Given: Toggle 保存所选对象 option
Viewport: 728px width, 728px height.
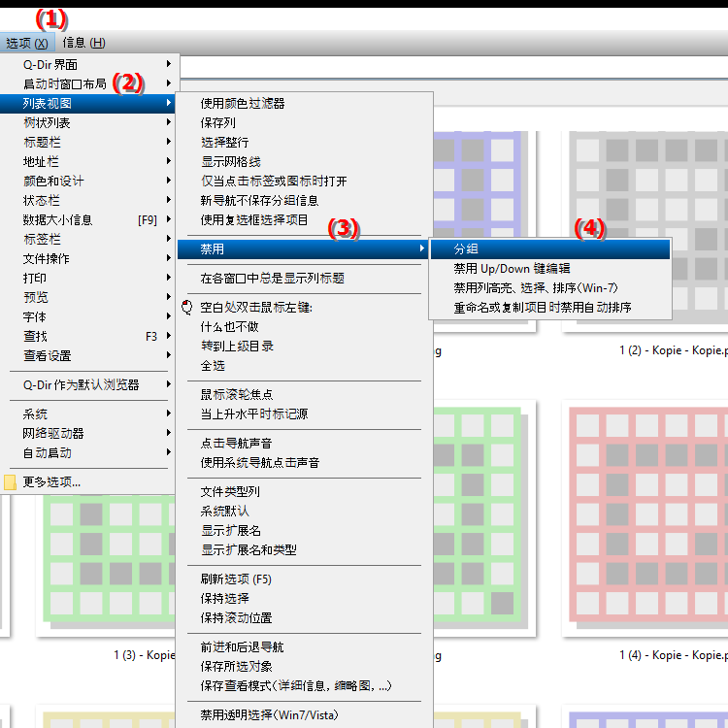Looking at the screenshot, I should pos(304,666).
